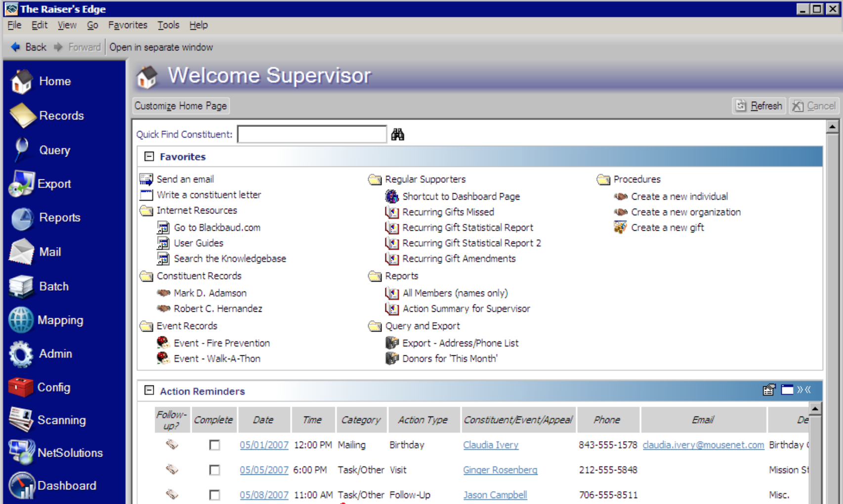Click the Customize Home Page button
The height and width of the screenshot is (504, 843).
(x=180, y=106)
